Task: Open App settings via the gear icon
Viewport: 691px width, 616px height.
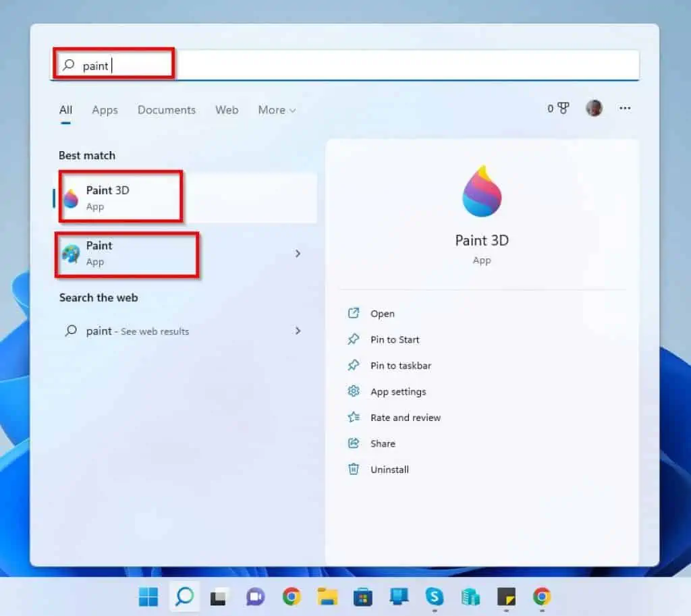Action: tap(354, 392)
